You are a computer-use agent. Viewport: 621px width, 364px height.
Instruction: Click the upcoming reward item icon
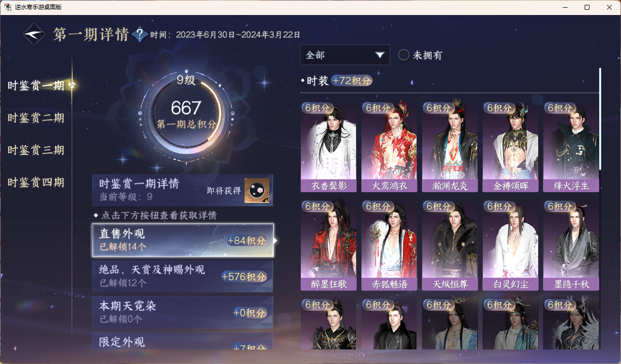(257, 191)
